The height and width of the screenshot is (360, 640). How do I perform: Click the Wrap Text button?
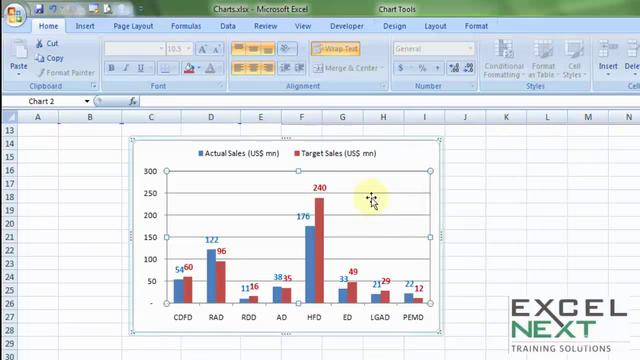[x=336, y=49]
